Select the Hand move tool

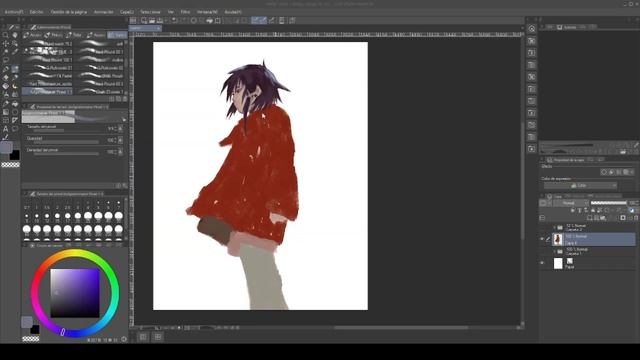tap(15, 35)
